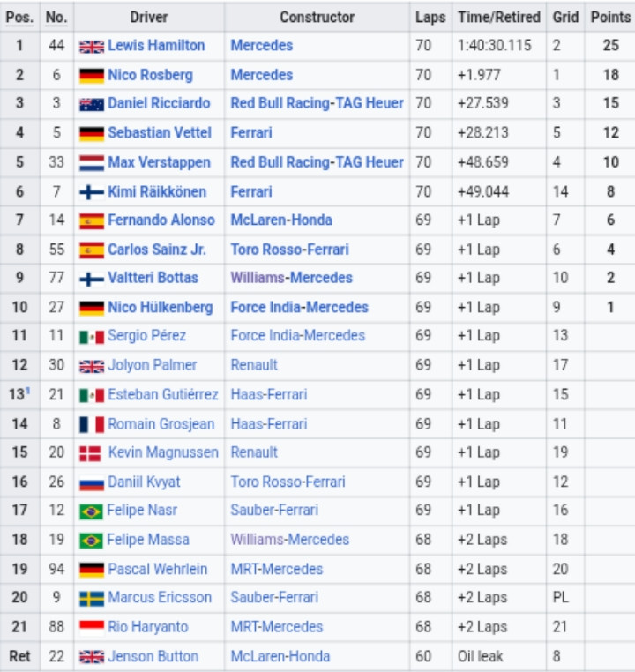Click the UK flag beside Lewis Hamilton
The height and width of the screenshot is (672, 635).
92,47
